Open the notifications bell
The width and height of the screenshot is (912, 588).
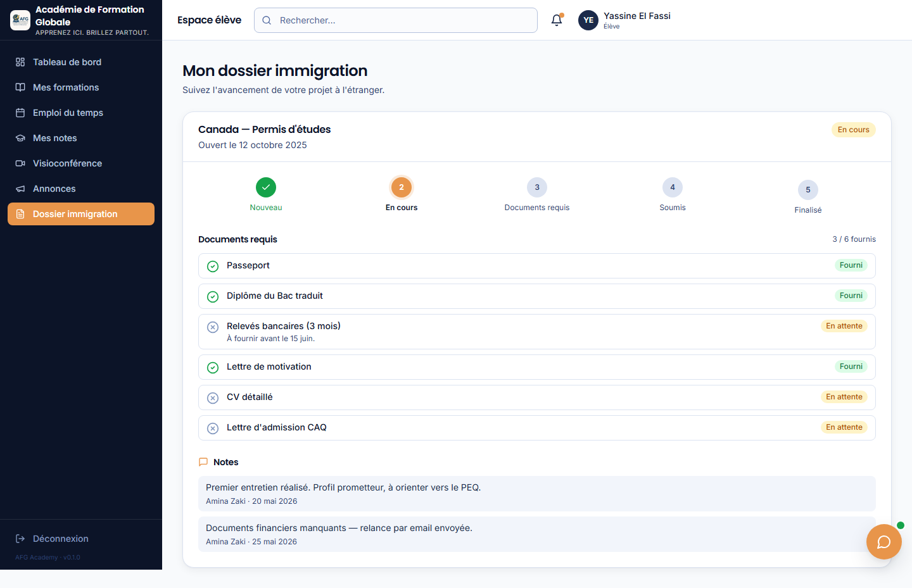[x=557, y=20]
